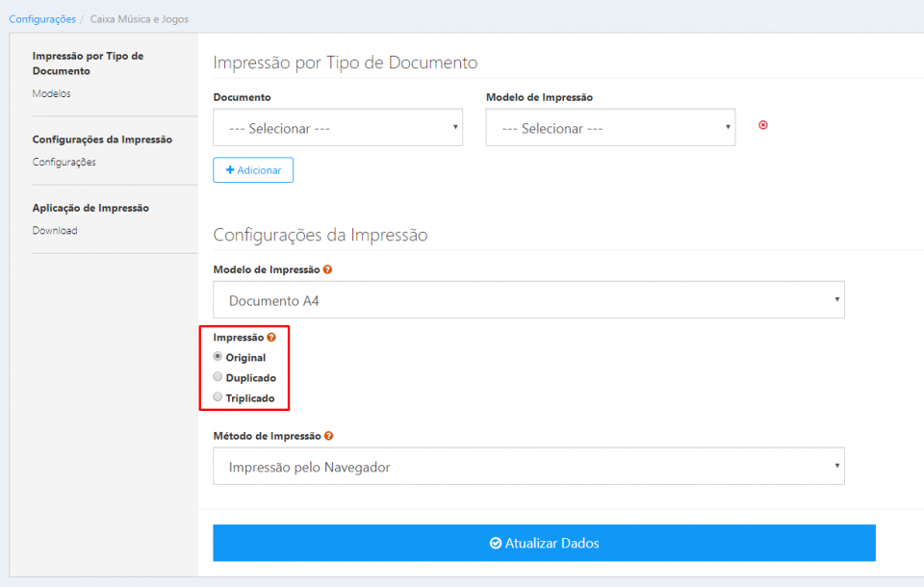Click the Impressão por Tipo de Documento sidebar heading
The height and width of the screenshot is (587, 924).
point(88,64)
